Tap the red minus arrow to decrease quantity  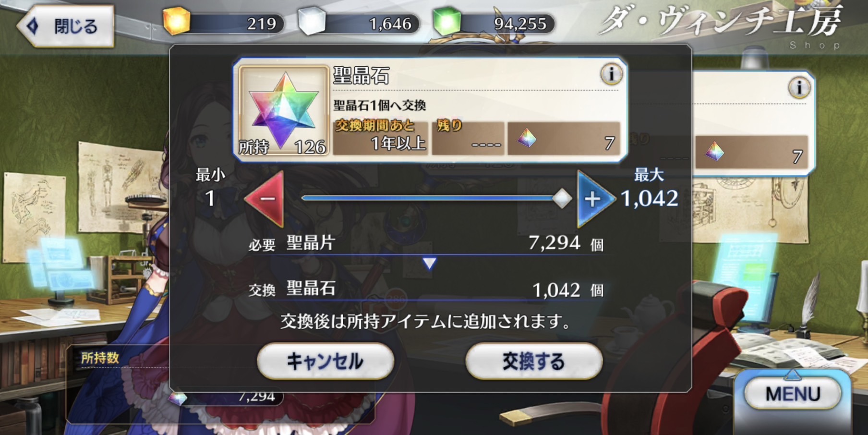pos(265,198)
